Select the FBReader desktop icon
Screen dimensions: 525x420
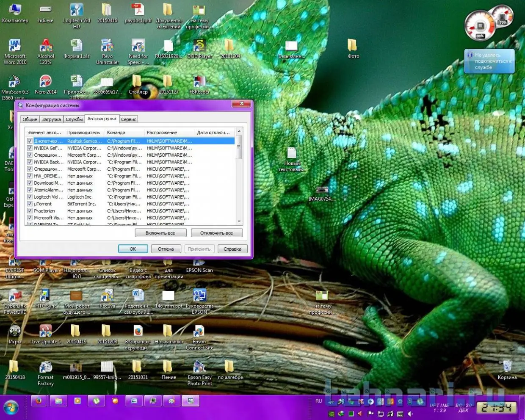(199, 82)
